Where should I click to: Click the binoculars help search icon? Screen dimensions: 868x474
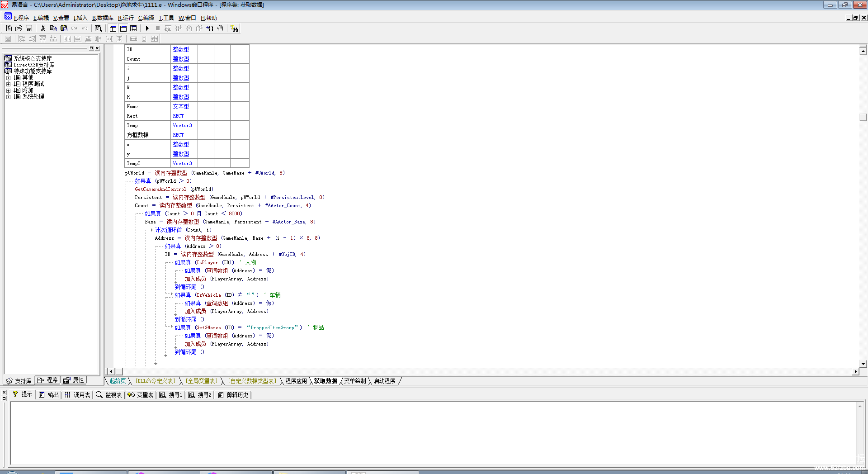234,28
